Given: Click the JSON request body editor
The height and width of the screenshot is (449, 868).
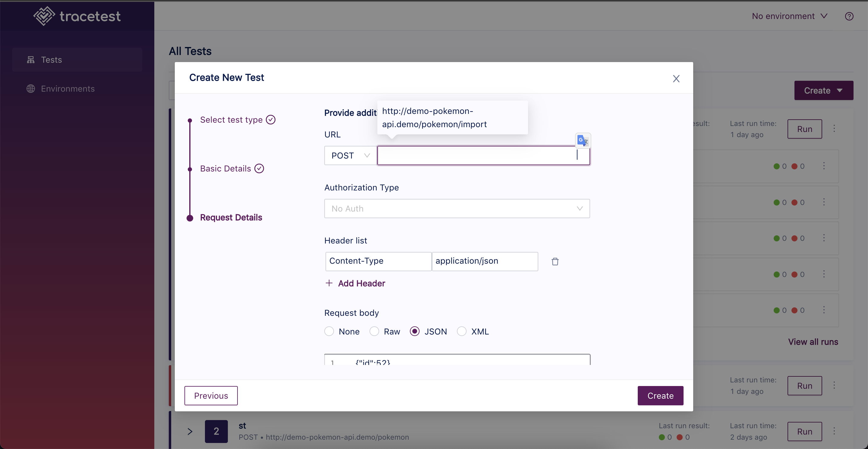Looking at the screenshot, I should point(457,360).
